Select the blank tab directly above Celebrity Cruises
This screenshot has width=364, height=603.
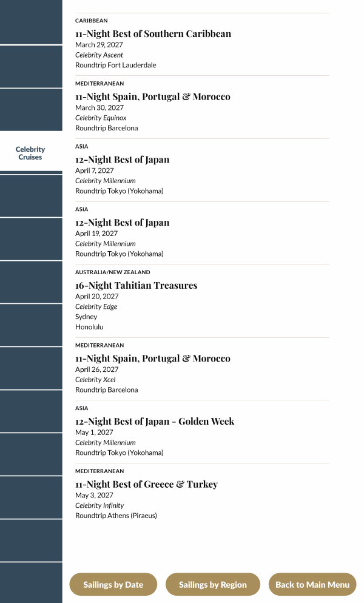[x=30, y=109]
